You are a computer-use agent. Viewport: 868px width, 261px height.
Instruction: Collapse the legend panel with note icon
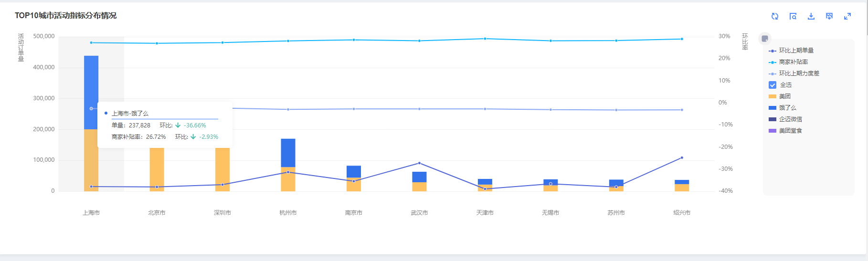765,39
